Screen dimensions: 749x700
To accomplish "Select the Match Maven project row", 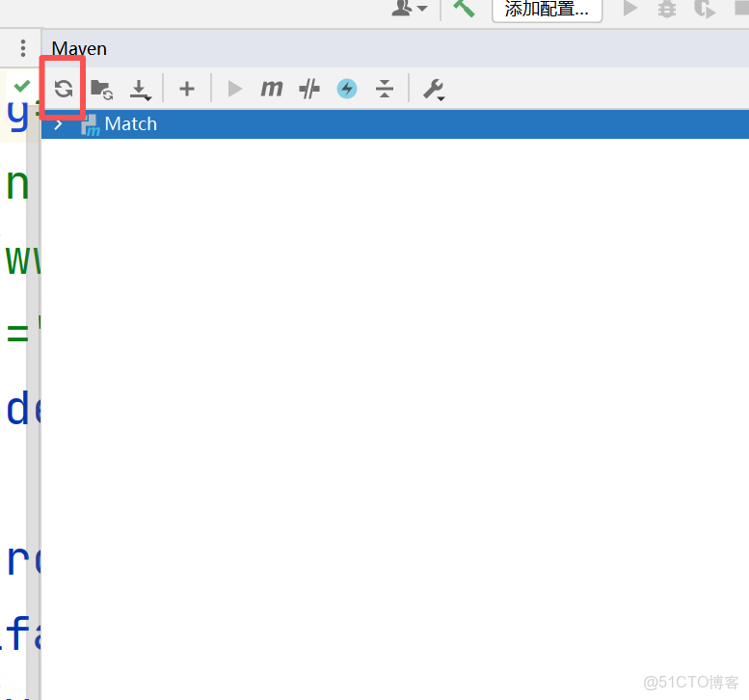I will (395, 124).
